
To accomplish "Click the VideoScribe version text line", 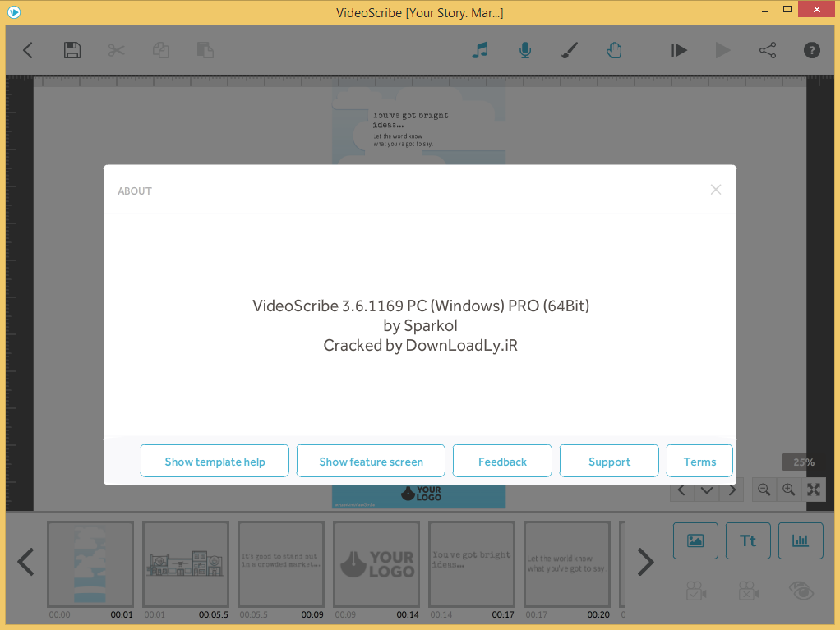I will pos(421,306).
